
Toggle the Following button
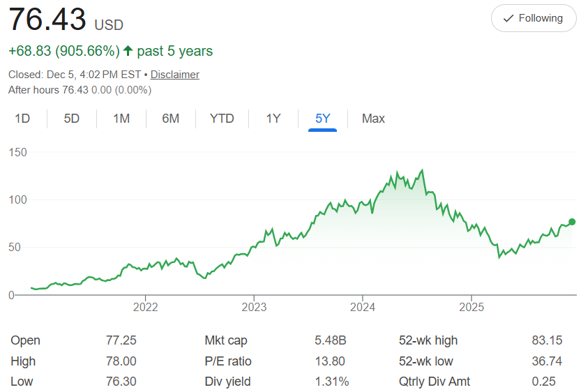click(534, 18)
